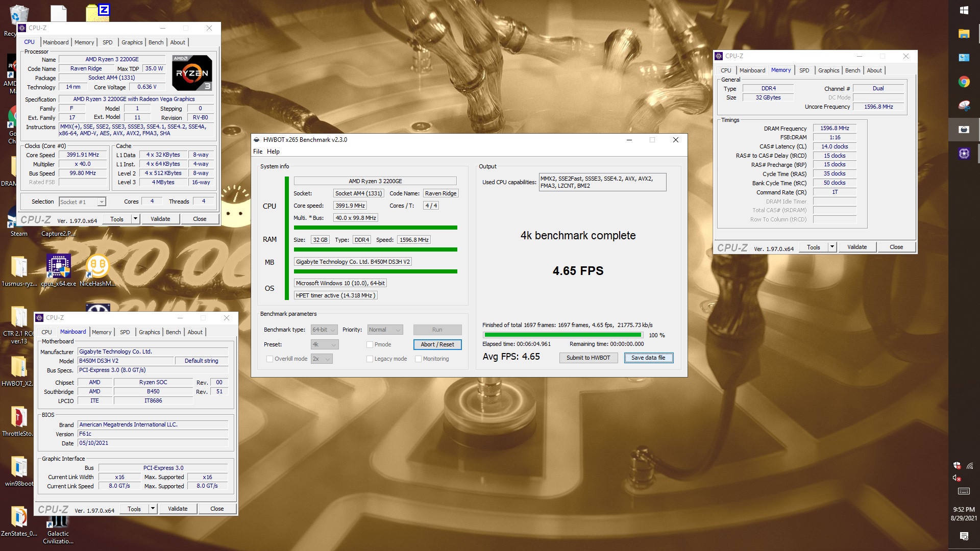
Task: Open the Windows Start button
Action: point(964,10)
